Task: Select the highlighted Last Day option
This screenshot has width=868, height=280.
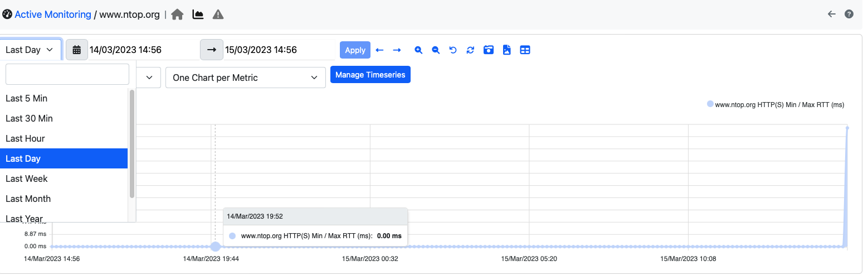Action: coord(64,158)
